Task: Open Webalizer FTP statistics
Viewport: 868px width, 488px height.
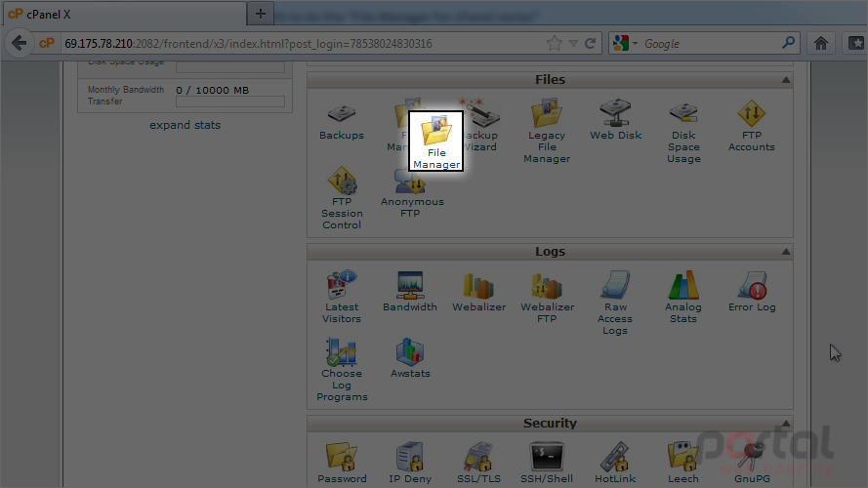Action: 547,297
